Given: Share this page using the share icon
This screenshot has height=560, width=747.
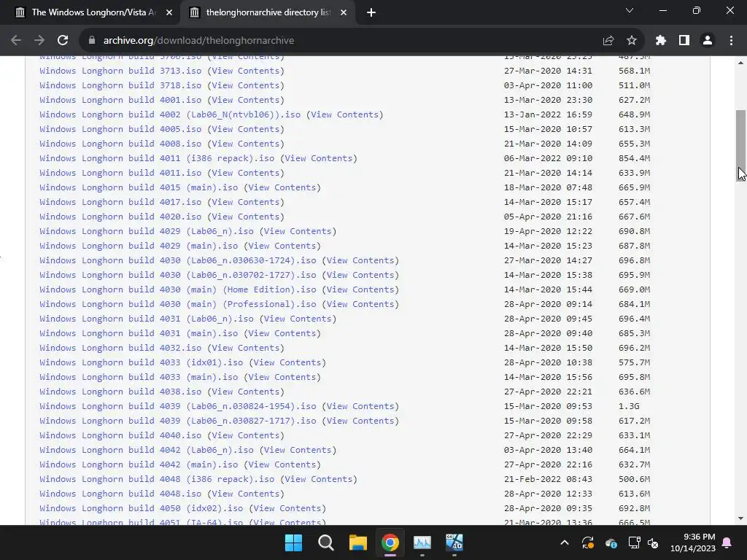Looking at the screenshot, I should point(608,41).
